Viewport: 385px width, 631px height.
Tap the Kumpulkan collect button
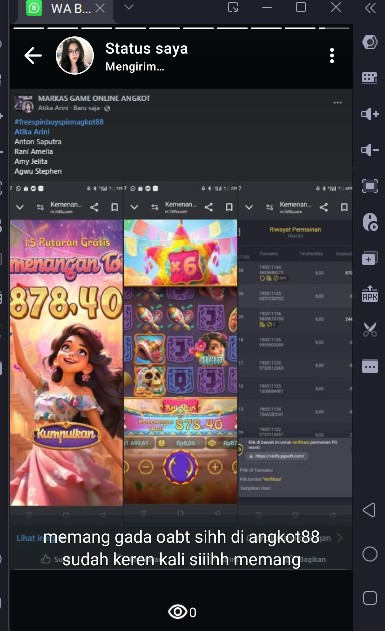click(x=66, y=434)
